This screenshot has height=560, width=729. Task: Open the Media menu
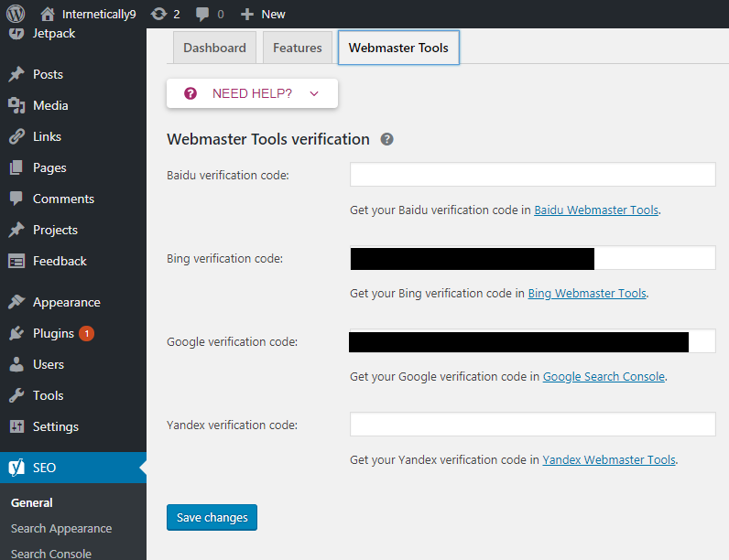pyautogui.click(x=50, y=105)
